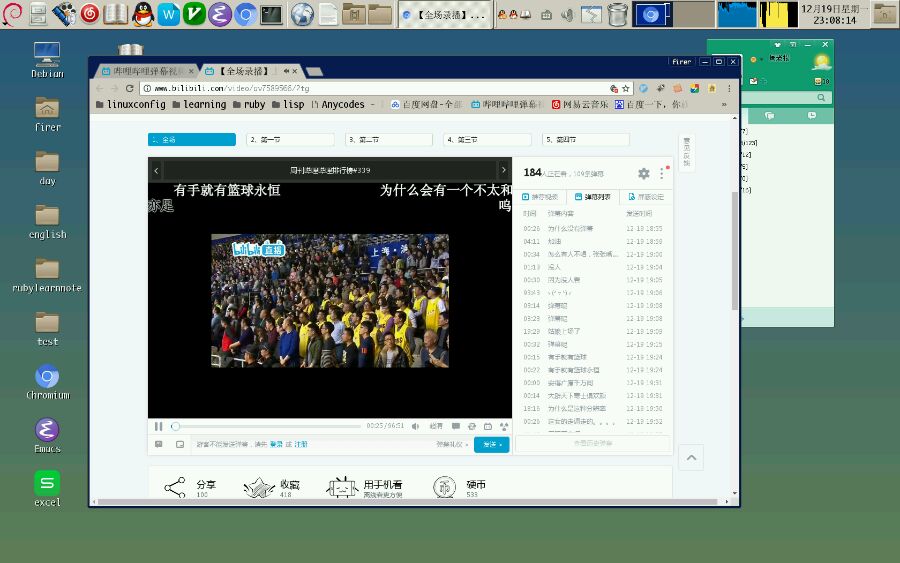Bookmark this page with the star icon
Screen dimensions: 900x563
(627, 88)
